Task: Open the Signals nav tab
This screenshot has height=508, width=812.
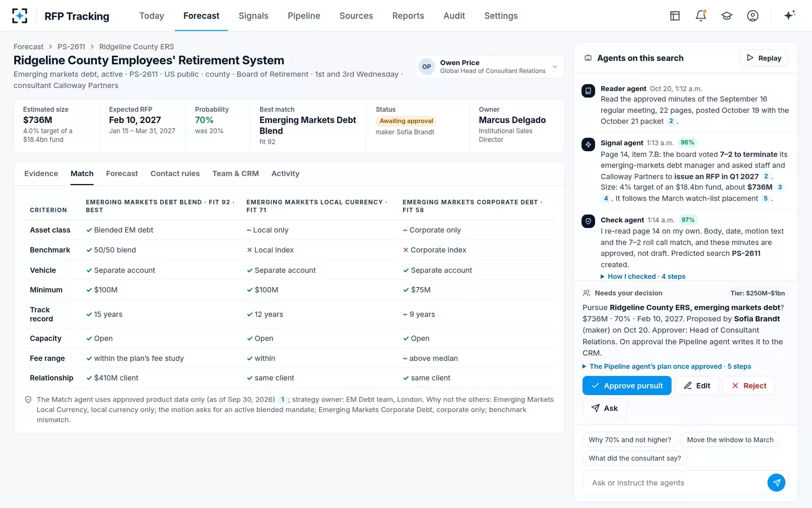Action: pyautogui.click(x=253, y=16)
